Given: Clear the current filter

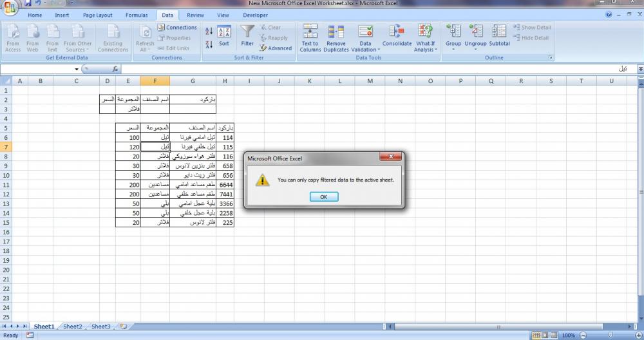Looking at the screenshot, I should [270, 28].
